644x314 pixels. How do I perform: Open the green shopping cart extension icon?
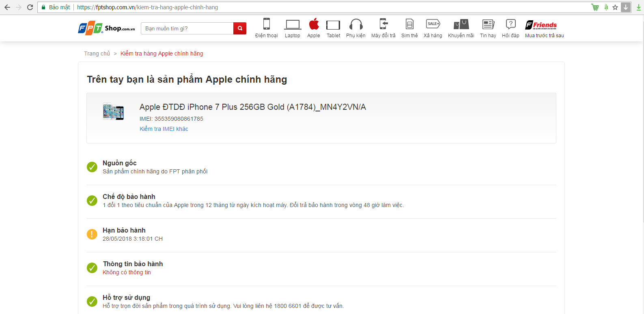pos(595,7)
